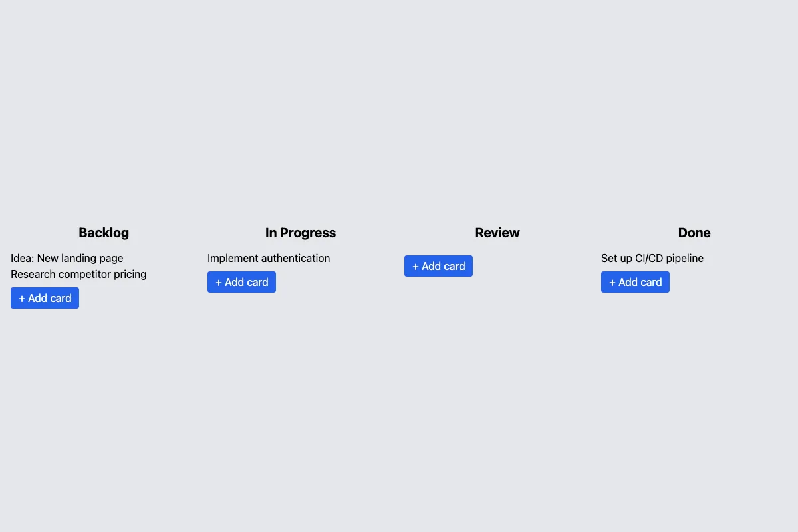Add a card to the Backlog column

pyautogui.click(x=45, y=298)
